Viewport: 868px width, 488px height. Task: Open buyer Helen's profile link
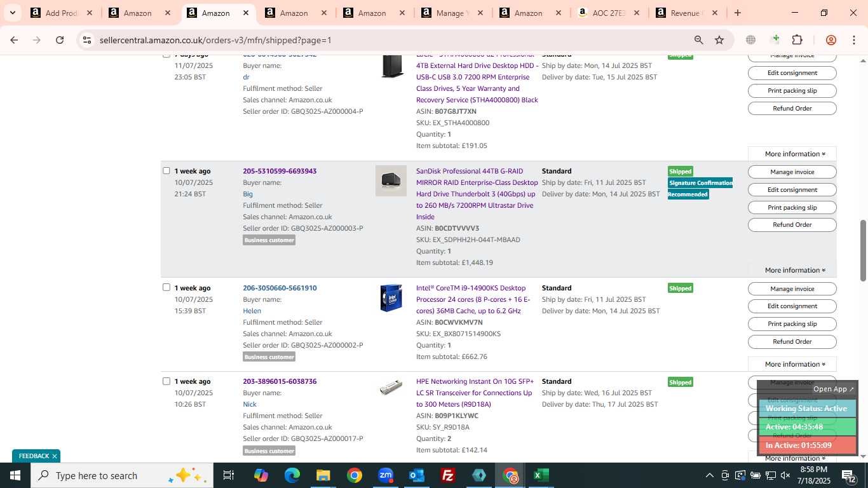[x=252, y=311]
